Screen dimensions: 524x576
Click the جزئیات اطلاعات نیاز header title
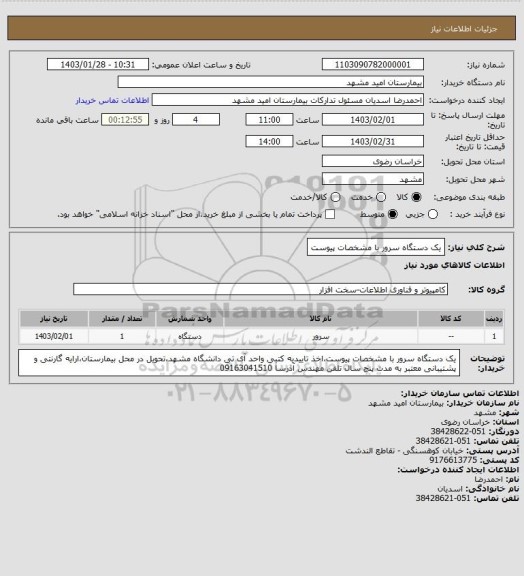(464, 29)
